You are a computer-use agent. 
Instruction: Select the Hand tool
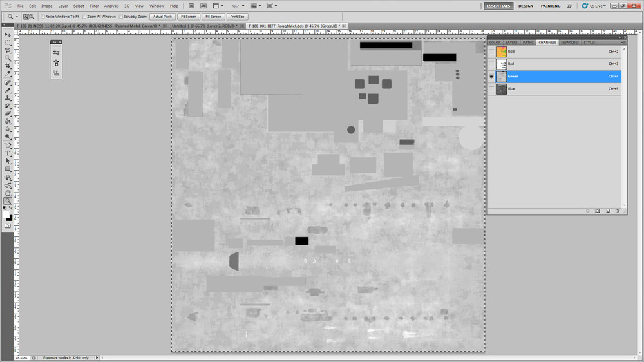click(x=8, y=193)
